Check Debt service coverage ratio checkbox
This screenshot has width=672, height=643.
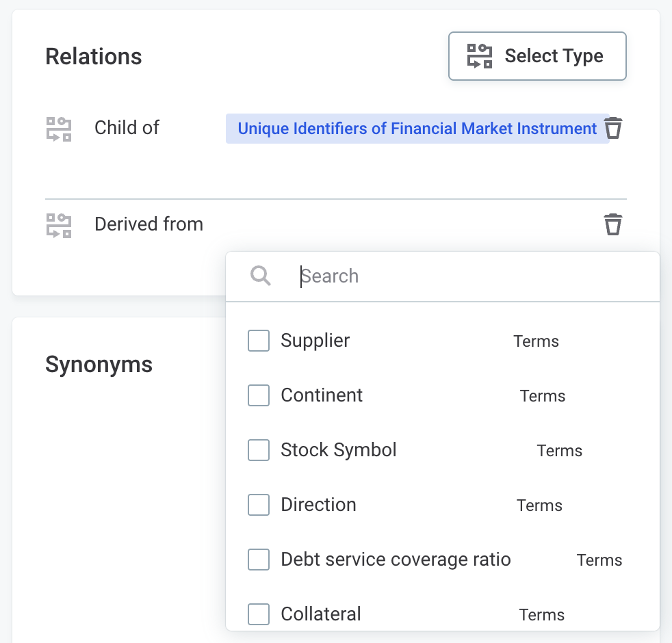tap(259, 560)
